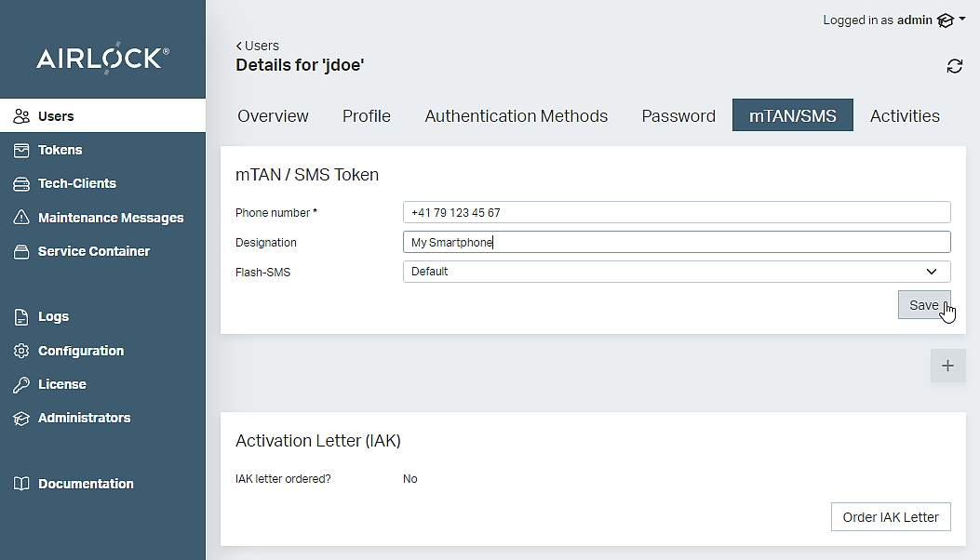Go back via the Users breadcrumb link
980x560 pixels.
pos(258,46)
